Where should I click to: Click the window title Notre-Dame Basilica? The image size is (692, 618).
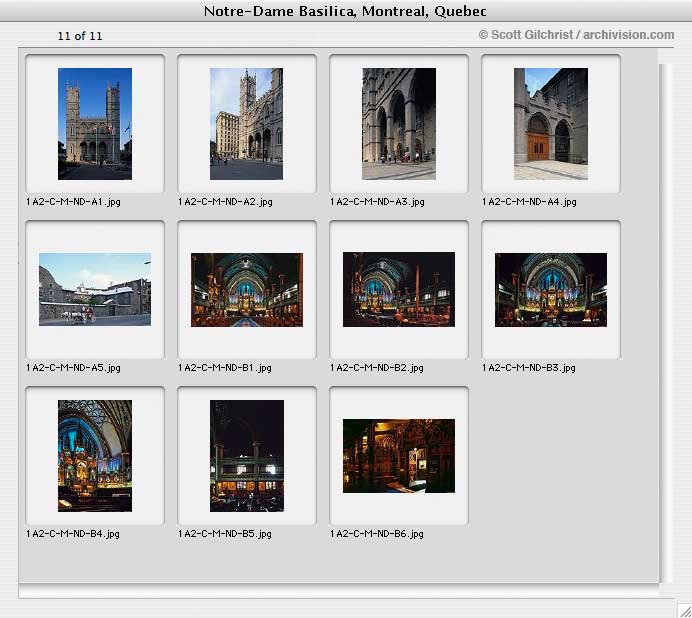click(x=345, y=11)
